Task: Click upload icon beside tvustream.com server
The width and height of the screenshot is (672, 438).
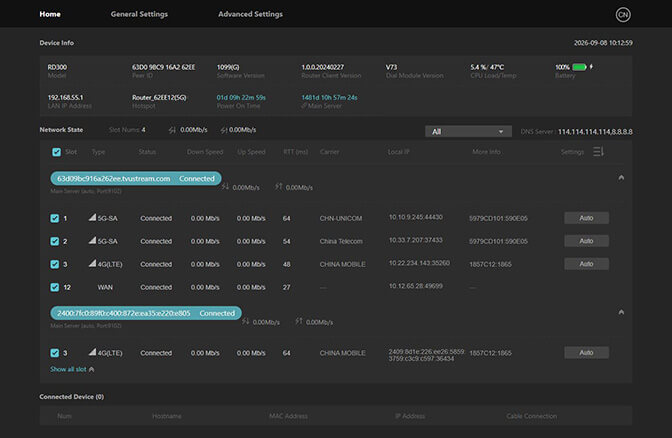Action: tap(279, 186)
